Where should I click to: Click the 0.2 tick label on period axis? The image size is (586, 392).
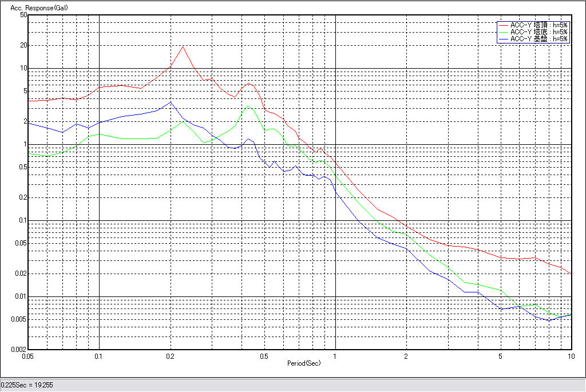[170, 357]
